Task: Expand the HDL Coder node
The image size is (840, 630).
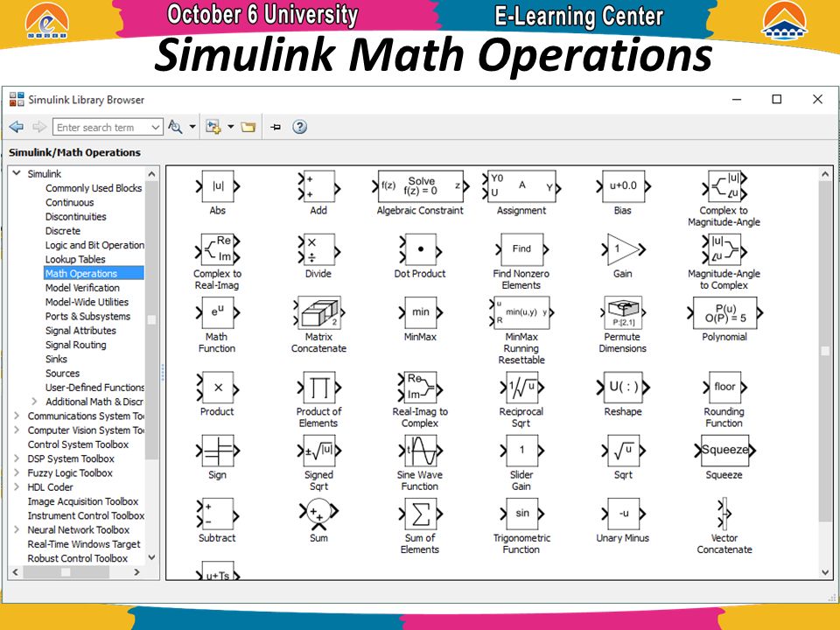Action: click(x=17, y=487)
